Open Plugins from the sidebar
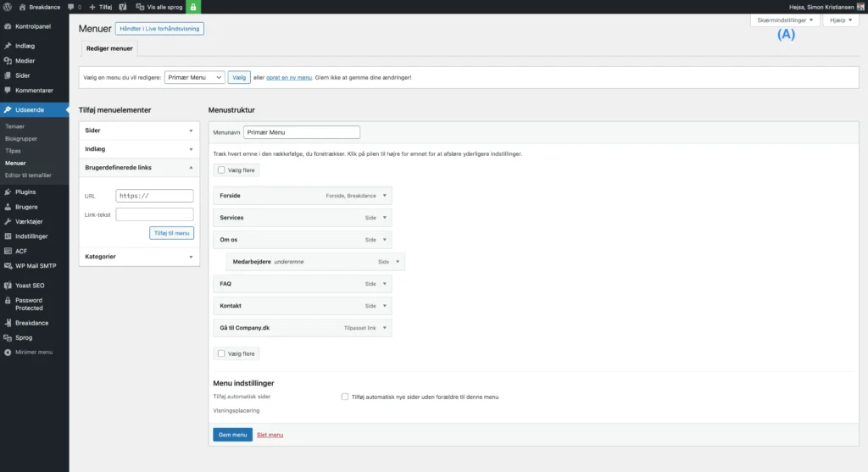868x472 pixels. [x=25, y=192]
